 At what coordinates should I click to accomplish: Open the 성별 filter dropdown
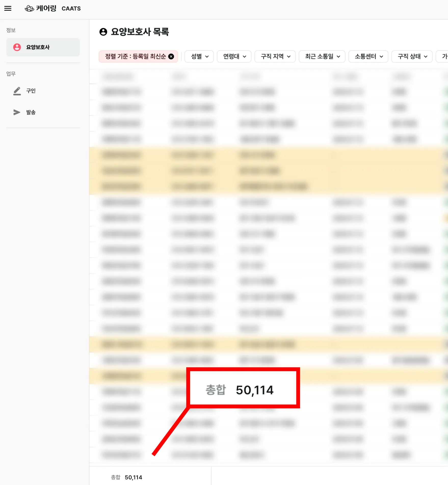click(199, 57)
